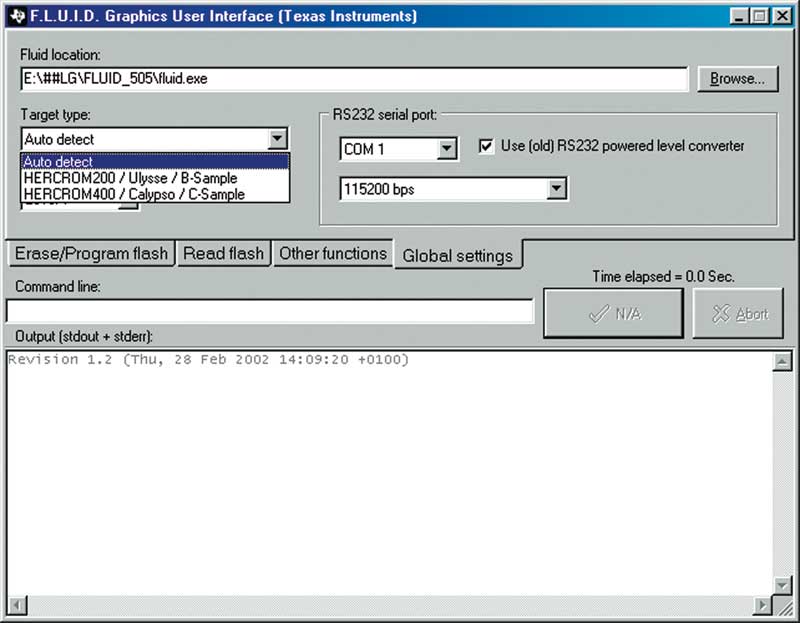Select Auto detect in the dropdown list
Image resolution: width=800 pixels, height=623 pixels.
155,162
